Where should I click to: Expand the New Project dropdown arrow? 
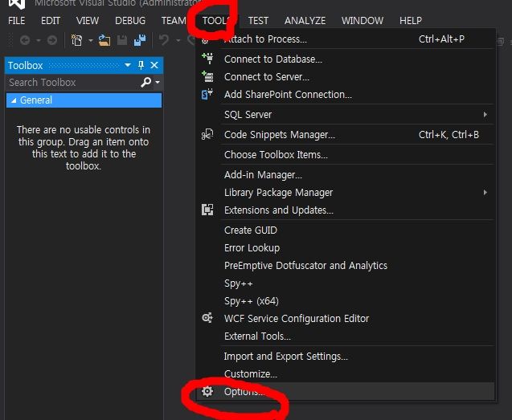91,40
